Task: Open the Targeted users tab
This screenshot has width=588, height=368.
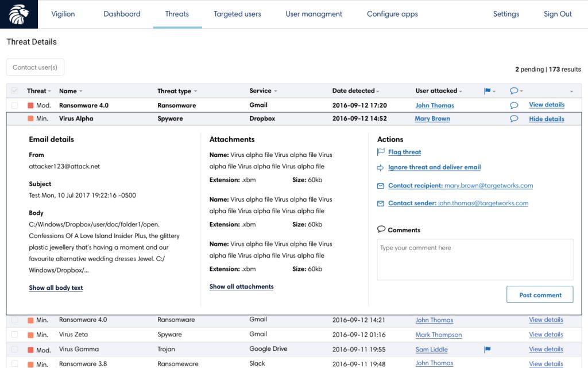Action: 237,14
